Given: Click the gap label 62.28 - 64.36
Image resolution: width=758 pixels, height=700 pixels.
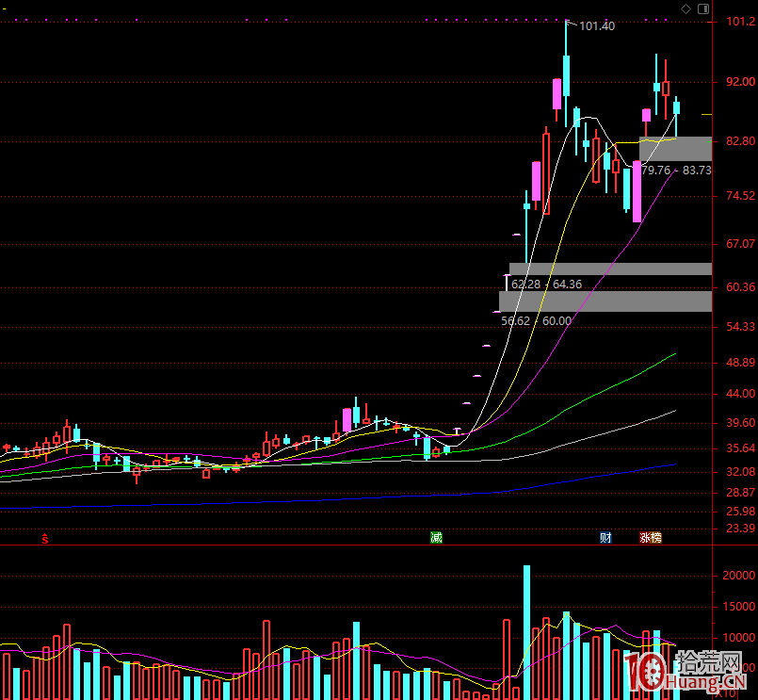Looking at the screenshot, I should coord(546,284).
